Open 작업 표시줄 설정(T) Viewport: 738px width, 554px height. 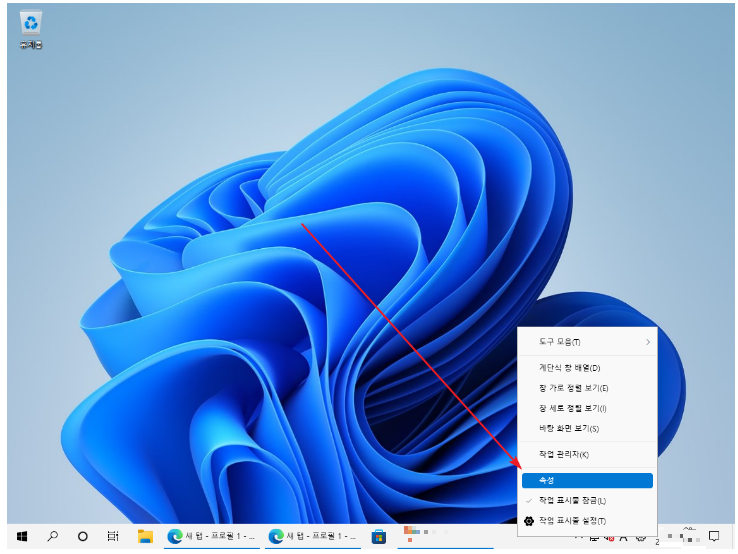pos(587,521)
